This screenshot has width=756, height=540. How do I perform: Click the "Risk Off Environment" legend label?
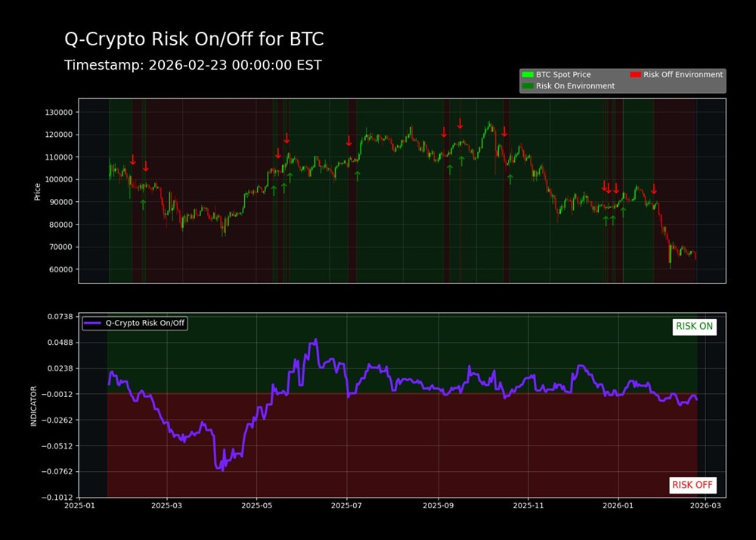(683, 75)
